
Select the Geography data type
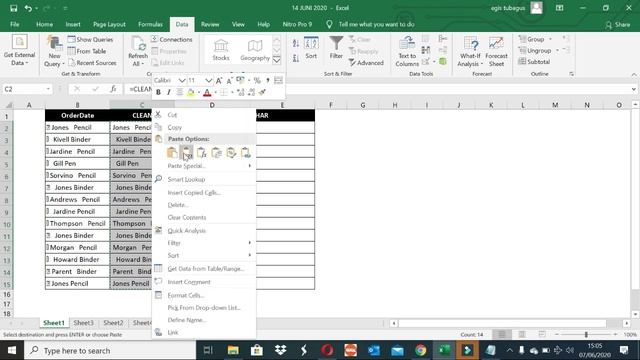click(x=255, y=50)
